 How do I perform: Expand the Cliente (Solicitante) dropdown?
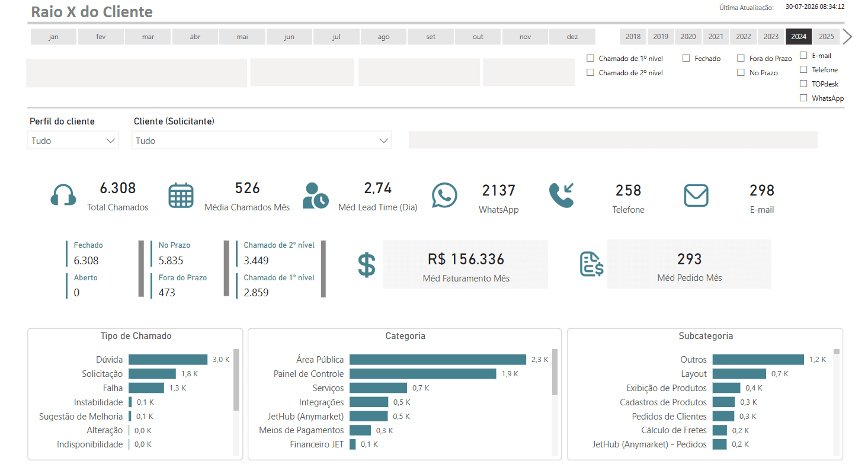pos(262,140)
